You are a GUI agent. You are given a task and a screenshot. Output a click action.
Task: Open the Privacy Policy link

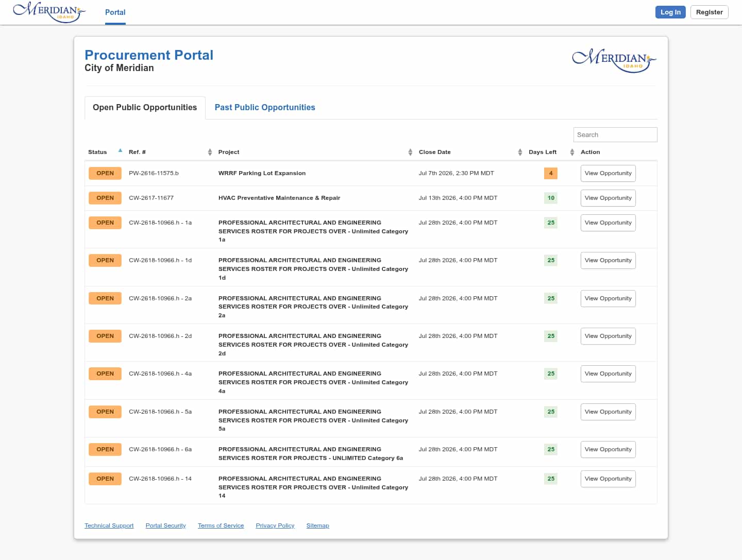pyautogui.click(x=275, y=525)
